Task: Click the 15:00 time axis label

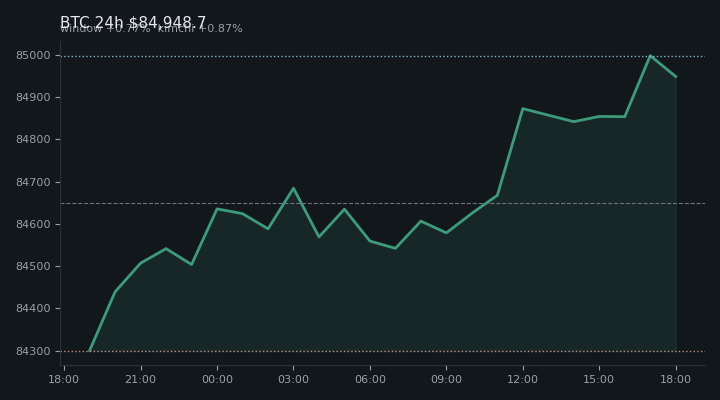Action: (x=599, y=379)
